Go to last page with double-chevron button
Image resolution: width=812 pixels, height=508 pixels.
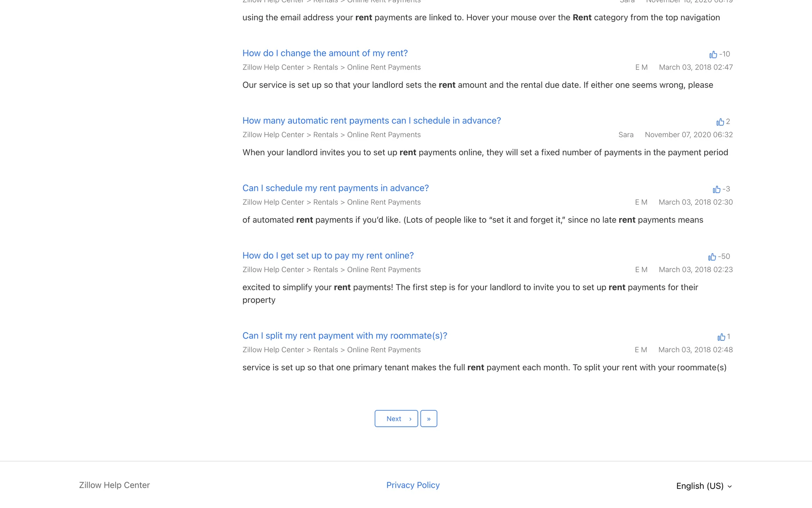tap(428, 419)
